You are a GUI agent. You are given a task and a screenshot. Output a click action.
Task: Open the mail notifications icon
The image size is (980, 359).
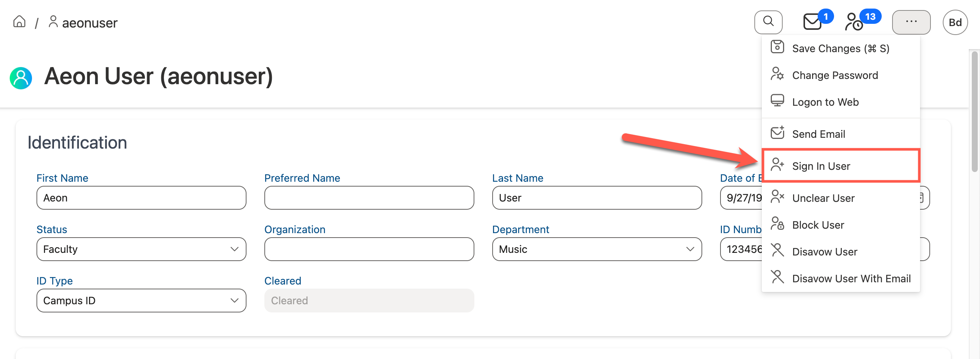[x=812, y=22]
